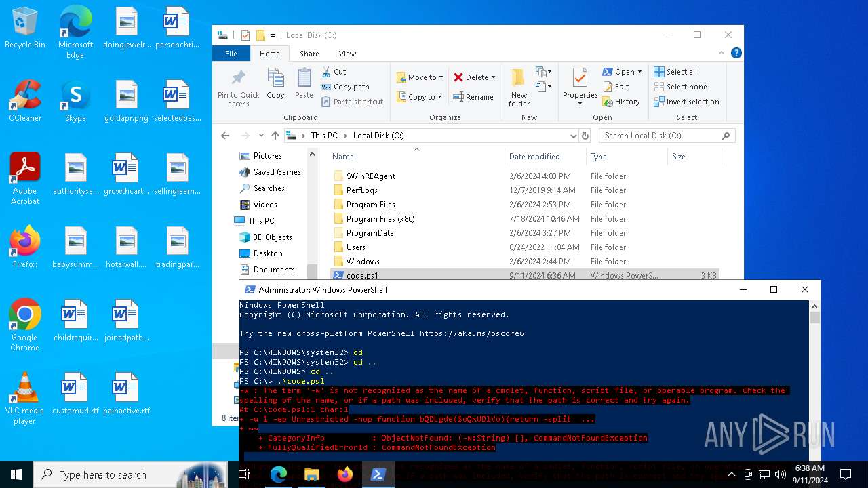The image size is (868, 488).
Task: Select customurl.rtf desktop file
Action: tap(75, 393)
